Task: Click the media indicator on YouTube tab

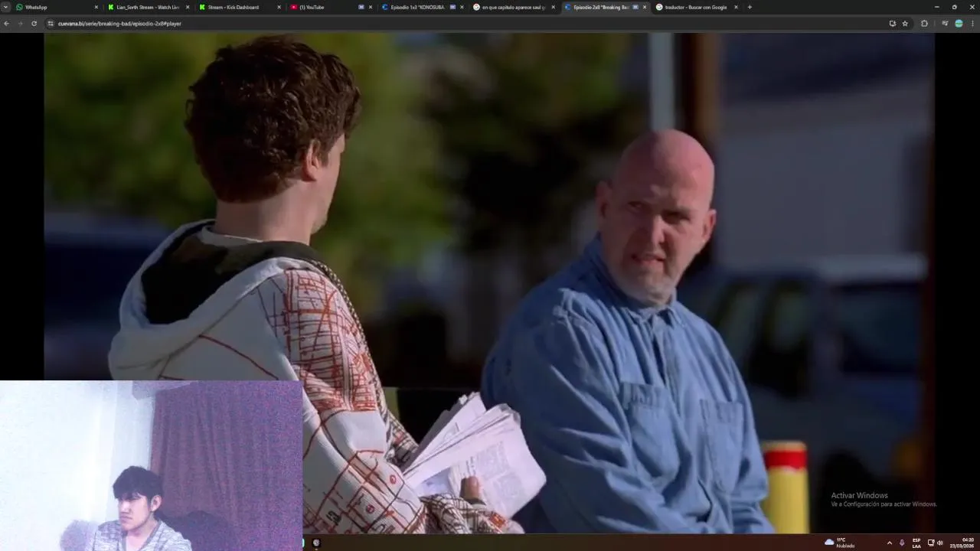Action: tap(361, 7)
